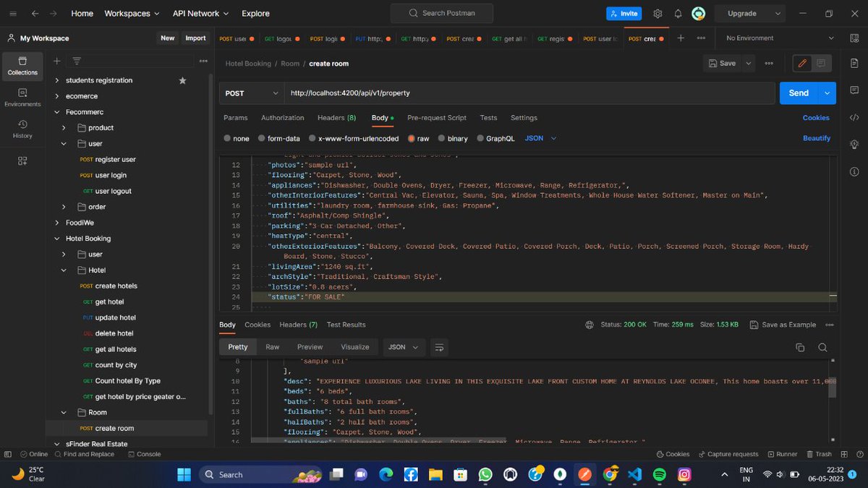Screen dimensions: 868x488
Task: Open the request tabs overflow menu
Action: (x=701, y=38)
